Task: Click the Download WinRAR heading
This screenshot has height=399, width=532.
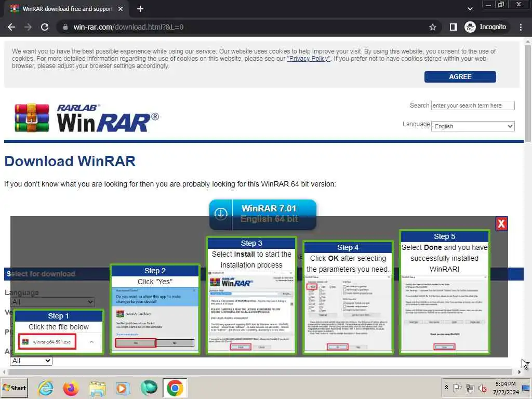Action: pos(70,162)
